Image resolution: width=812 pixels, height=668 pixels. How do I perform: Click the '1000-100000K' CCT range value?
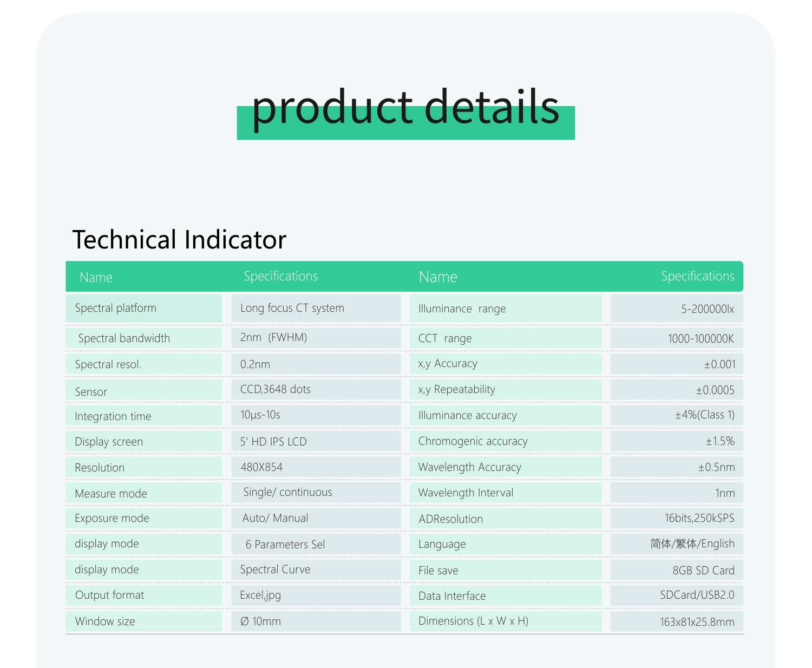coord(700,339)
